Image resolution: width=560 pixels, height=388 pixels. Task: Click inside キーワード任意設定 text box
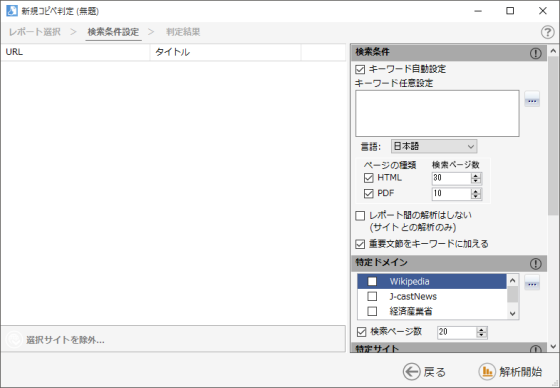437,113
